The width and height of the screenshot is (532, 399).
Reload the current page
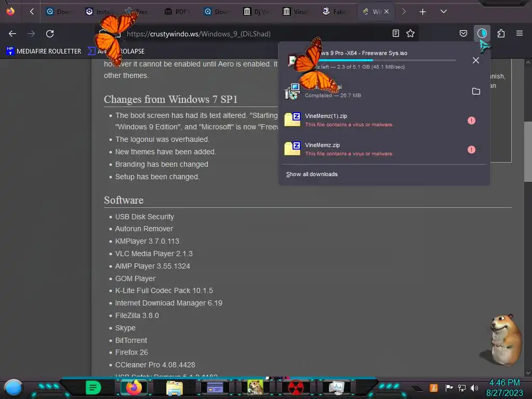pyautogui.click(x=50, y=34)
